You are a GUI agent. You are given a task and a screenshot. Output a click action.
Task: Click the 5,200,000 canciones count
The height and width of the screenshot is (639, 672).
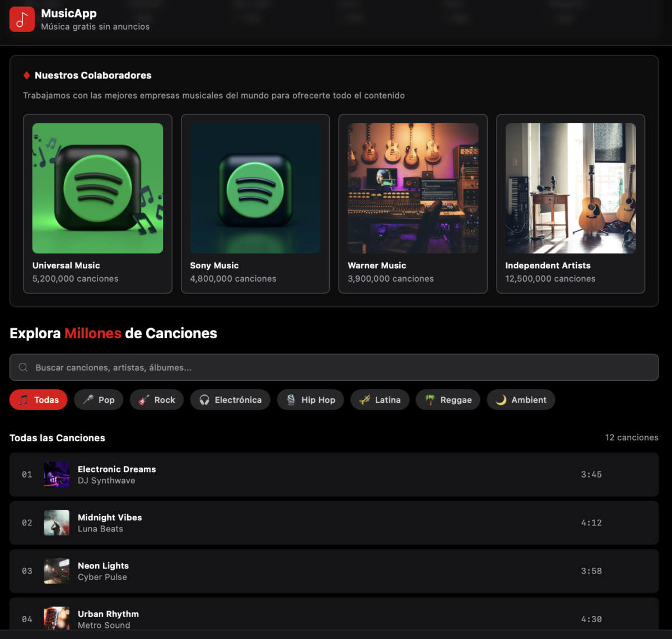[76, 278]
